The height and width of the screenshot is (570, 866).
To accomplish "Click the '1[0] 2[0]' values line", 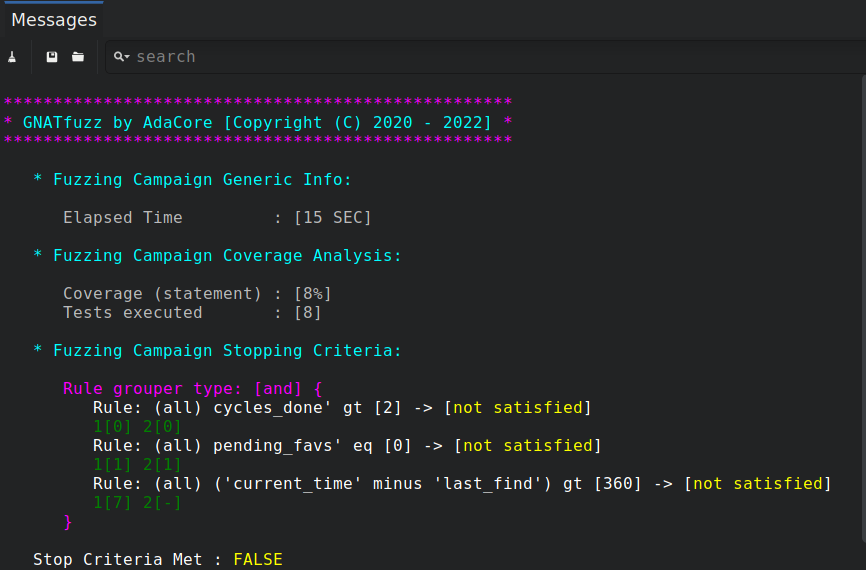I will 137,426.
